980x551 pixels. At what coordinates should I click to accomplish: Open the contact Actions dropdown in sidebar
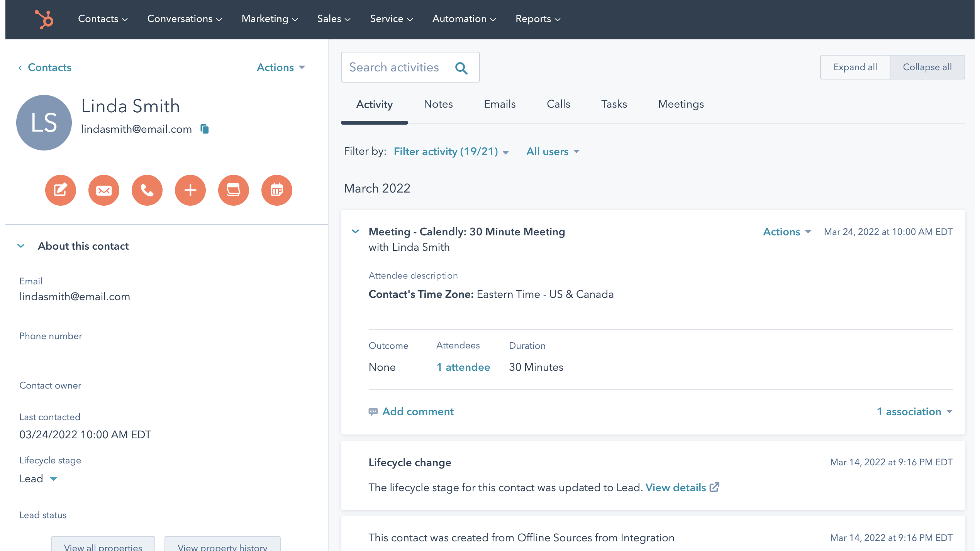click(x=281, y=68)
